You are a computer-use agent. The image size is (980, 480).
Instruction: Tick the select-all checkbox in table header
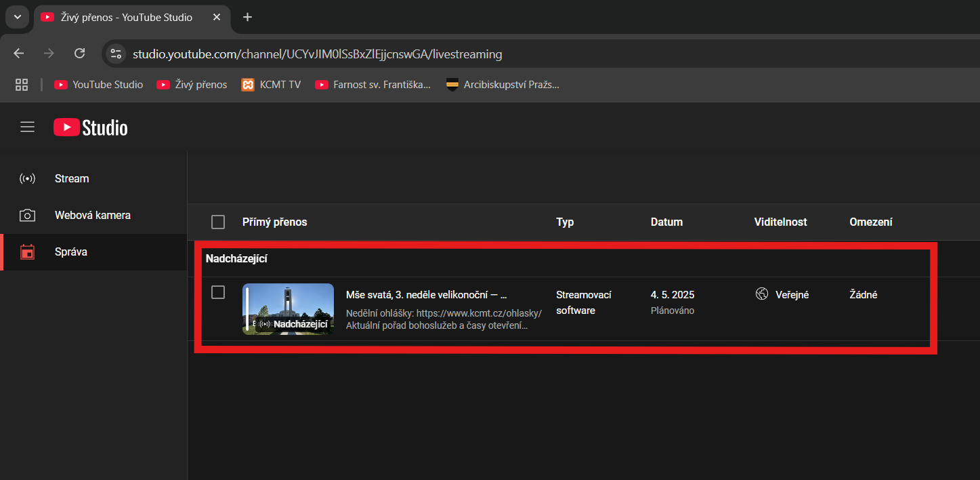tap(218, 222)
